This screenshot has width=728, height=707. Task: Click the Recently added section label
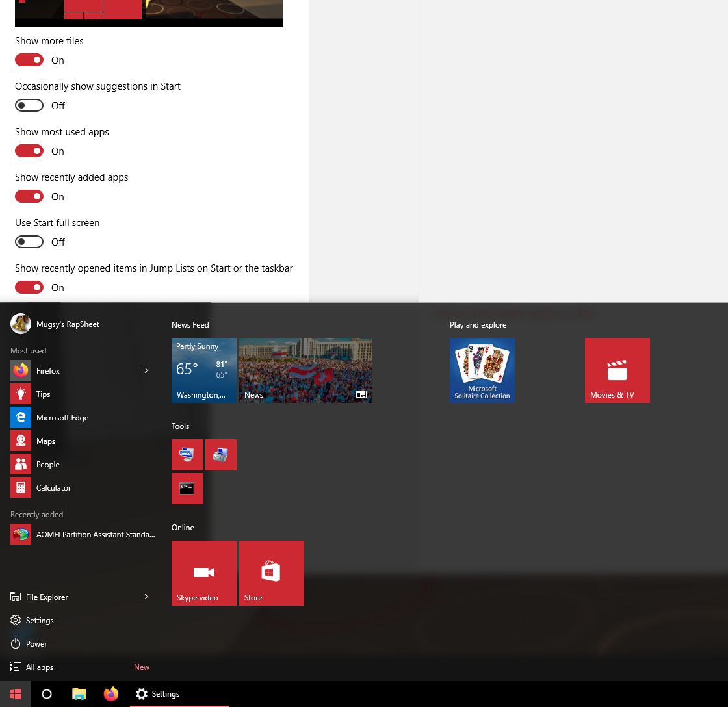point(36,515)
